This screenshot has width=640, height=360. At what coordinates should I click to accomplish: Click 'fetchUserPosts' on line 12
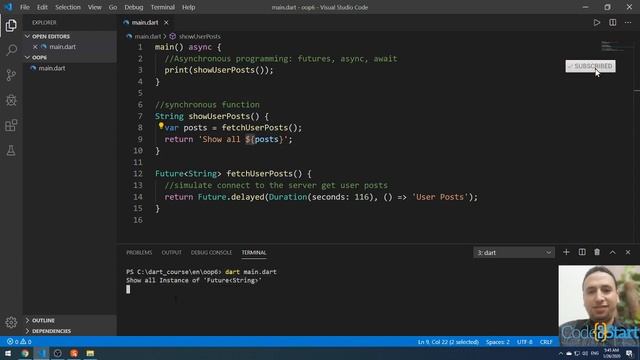point(260,174)
